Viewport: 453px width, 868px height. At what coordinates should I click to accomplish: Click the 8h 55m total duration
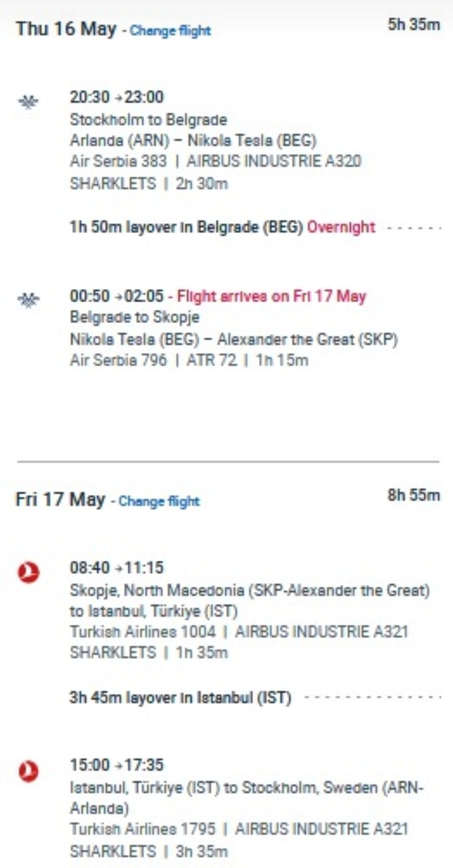pyautogui.click(x=413, y=495)
